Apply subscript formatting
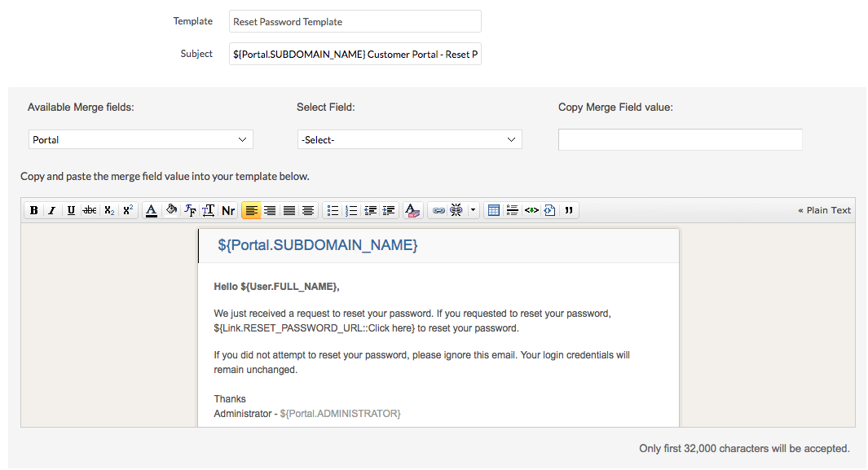Viewport: 868px width, 470px height. coord(109,210)
